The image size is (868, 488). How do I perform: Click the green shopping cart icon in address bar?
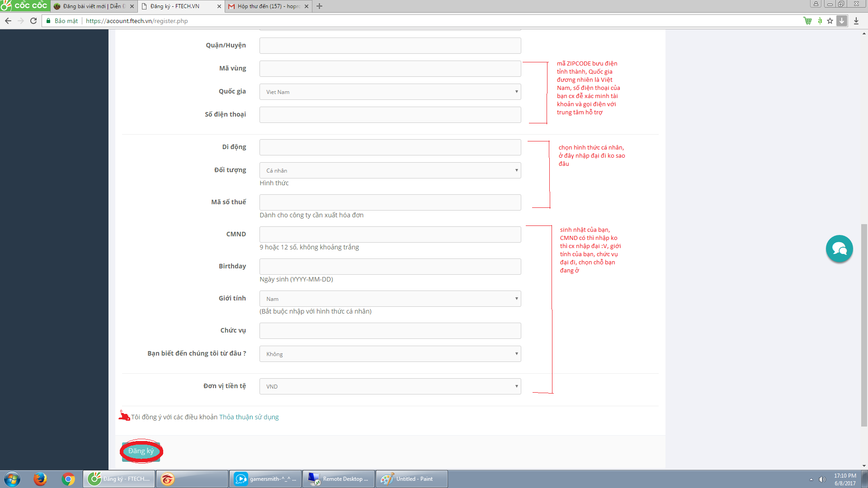pyautogui.click(x=807, y=21)
